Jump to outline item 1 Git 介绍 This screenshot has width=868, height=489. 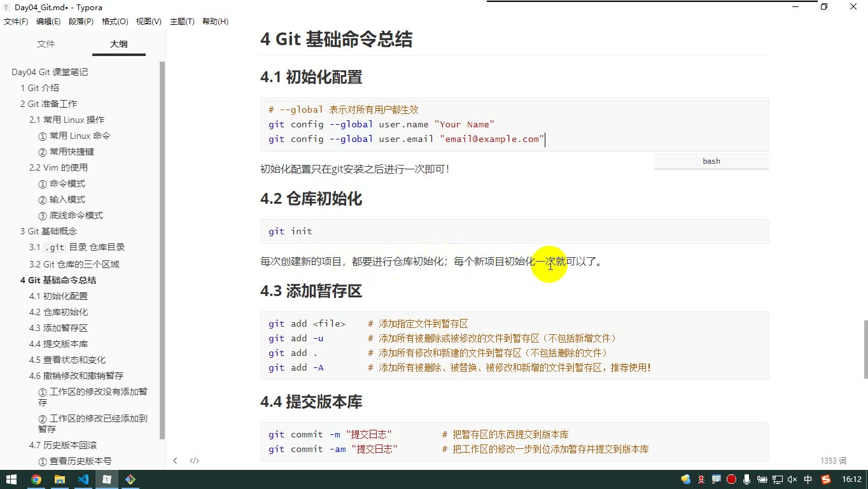coord(39,88)
